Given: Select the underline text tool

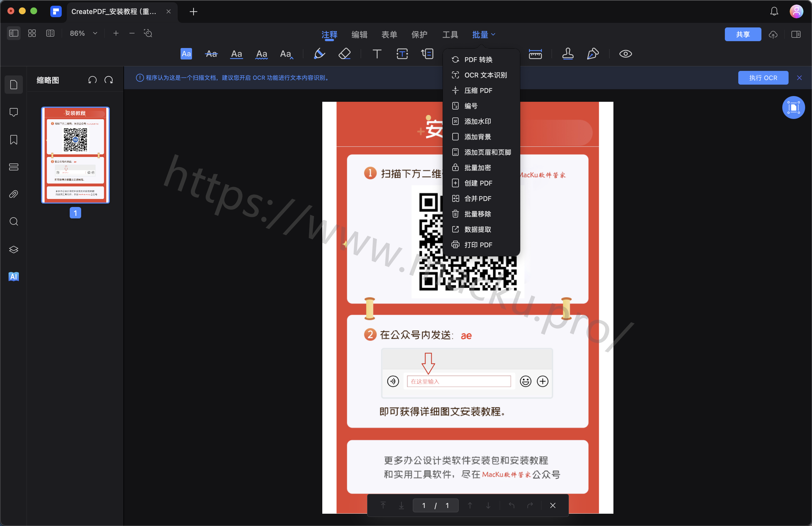Looking at the screenshot, I should pos(237,54).
